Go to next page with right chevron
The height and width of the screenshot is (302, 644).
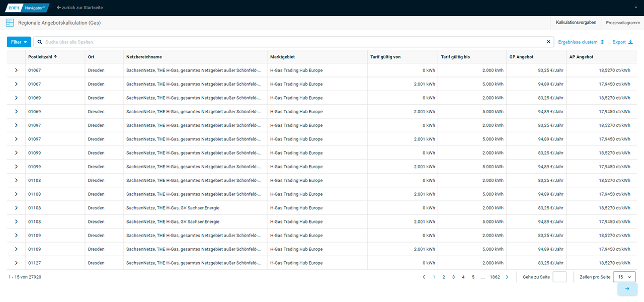pos(507,277)
